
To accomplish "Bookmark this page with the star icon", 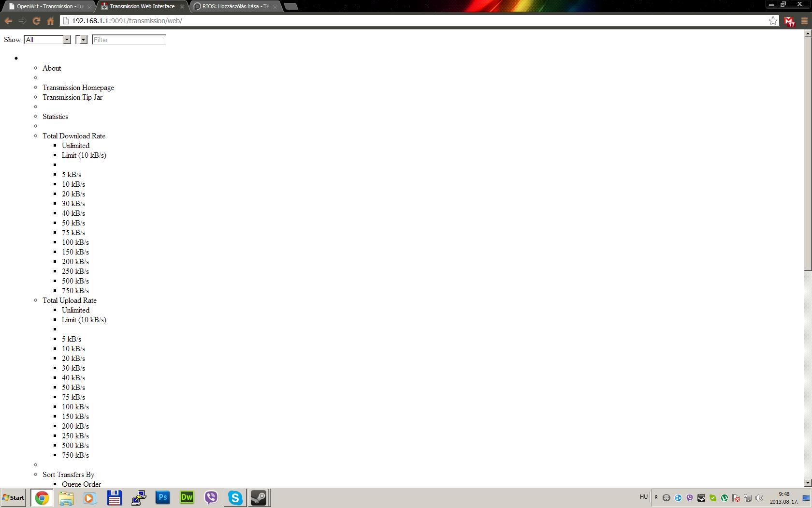I will [773, 21].
